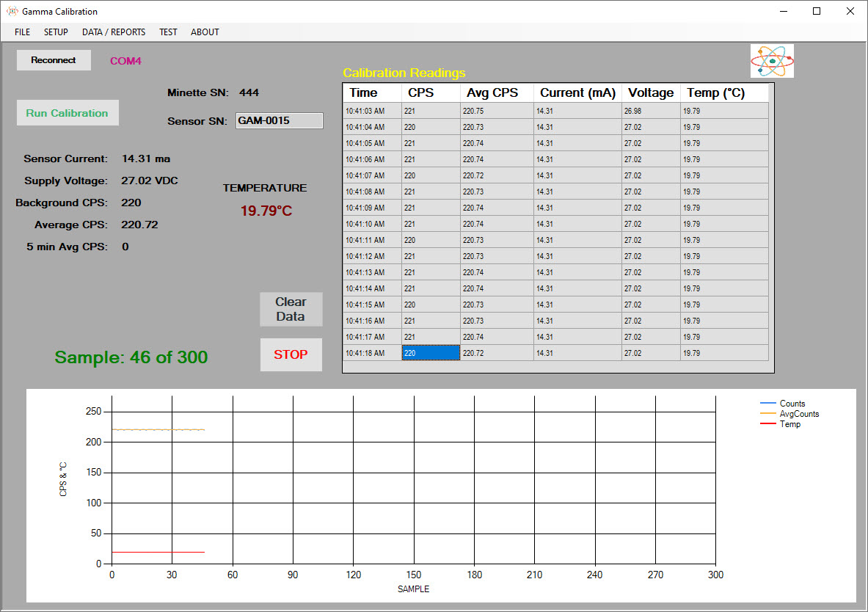Click the Clear Data button
868x612 pixels.
(291, 309)
